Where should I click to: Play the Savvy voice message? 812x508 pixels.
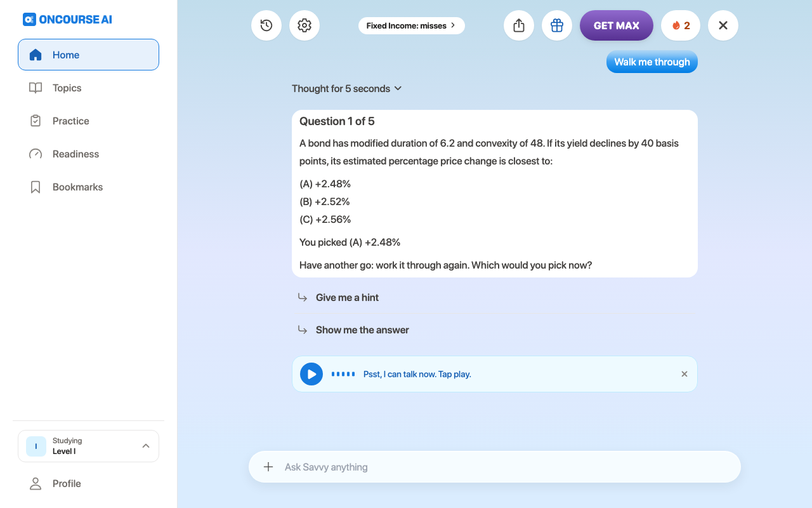[311, 374]
